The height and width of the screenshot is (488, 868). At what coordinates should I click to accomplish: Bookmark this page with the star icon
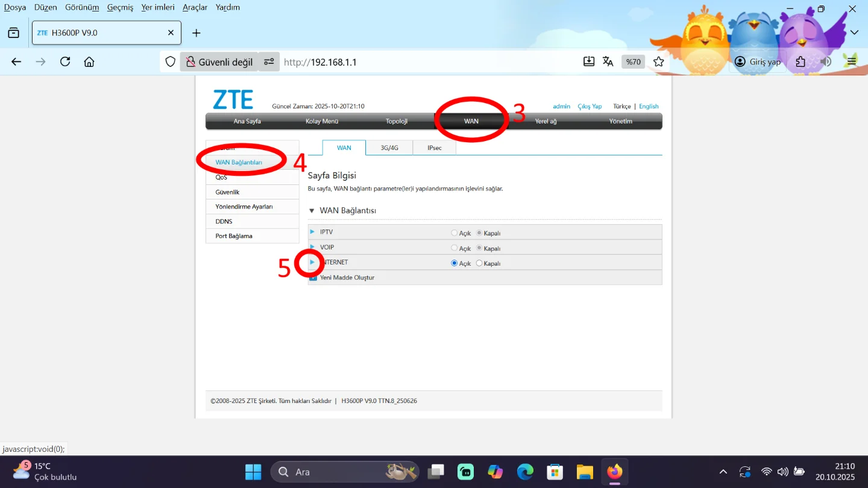point(658,61)
